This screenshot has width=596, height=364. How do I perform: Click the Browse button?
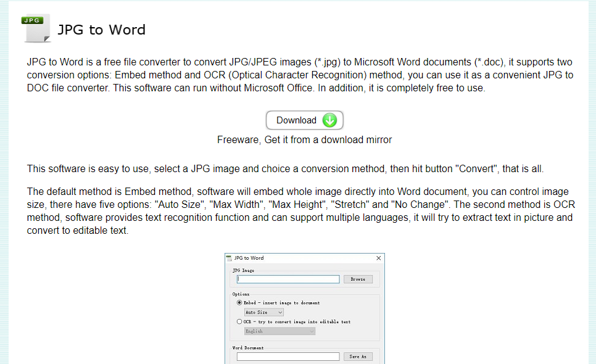coord(358,279)
